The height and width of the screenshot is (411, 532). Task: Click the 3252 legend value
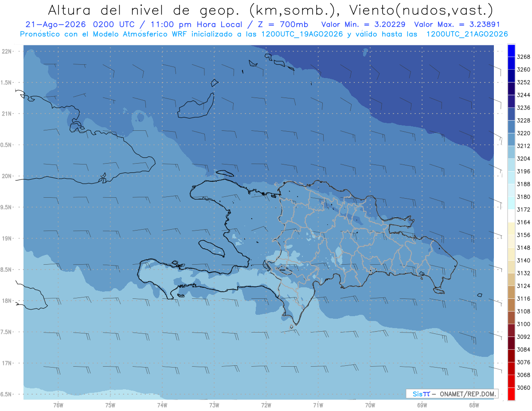click(x=524, y=82)
